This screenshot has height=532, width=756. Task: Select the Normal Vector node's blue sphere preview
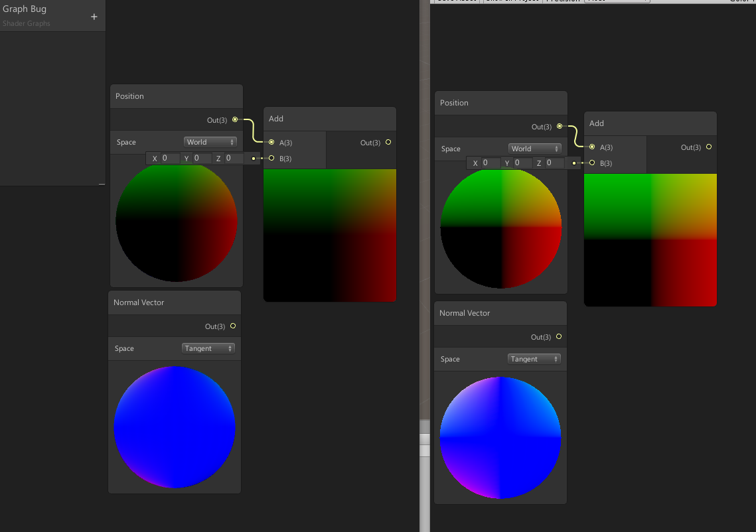point(174,427)
